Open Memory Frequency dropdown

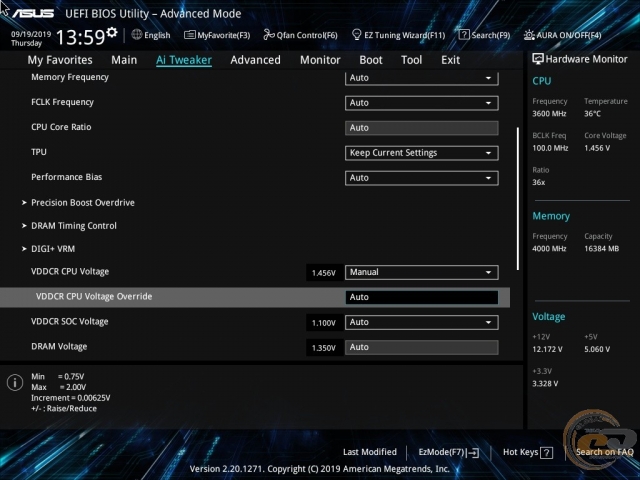pos(421,78)
